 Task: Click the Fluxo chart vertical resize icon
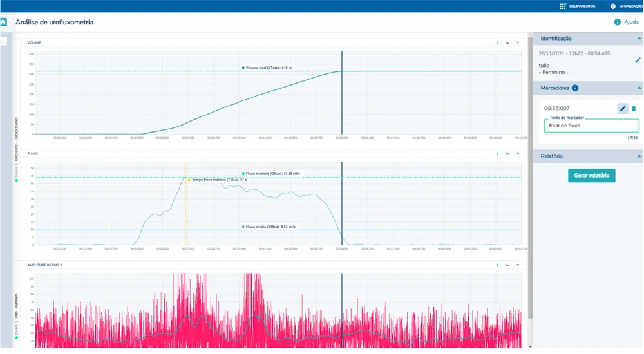pyautogui.click(x=497, y=154)
